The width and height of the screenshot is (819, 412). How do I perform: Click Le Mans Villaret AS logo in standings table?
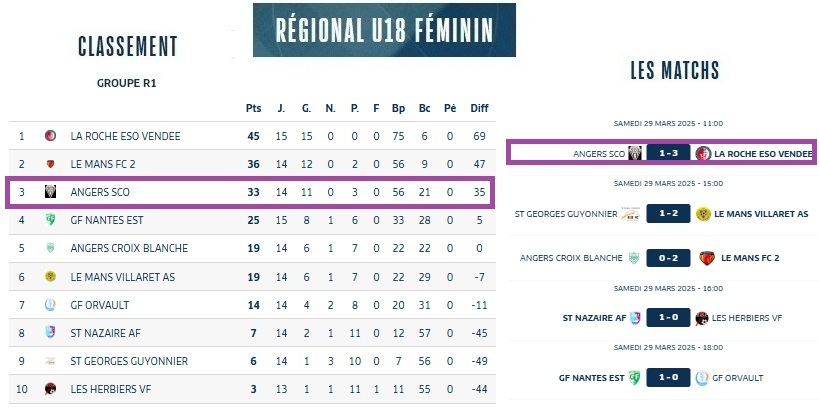pos(50,276)
